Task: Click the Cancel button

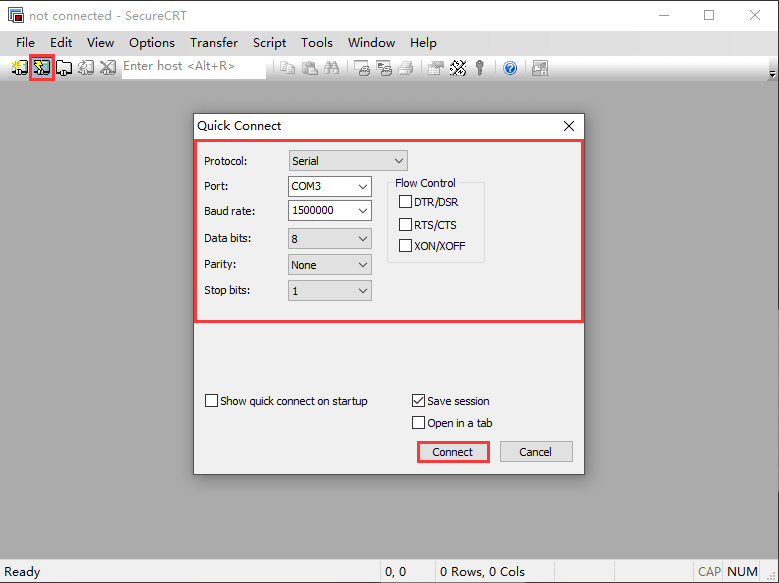Action: click(535, 452)
